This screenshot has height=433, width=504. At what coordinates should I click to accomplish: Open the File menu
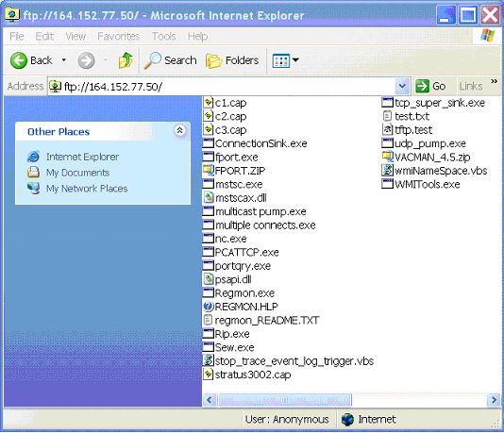17,36
